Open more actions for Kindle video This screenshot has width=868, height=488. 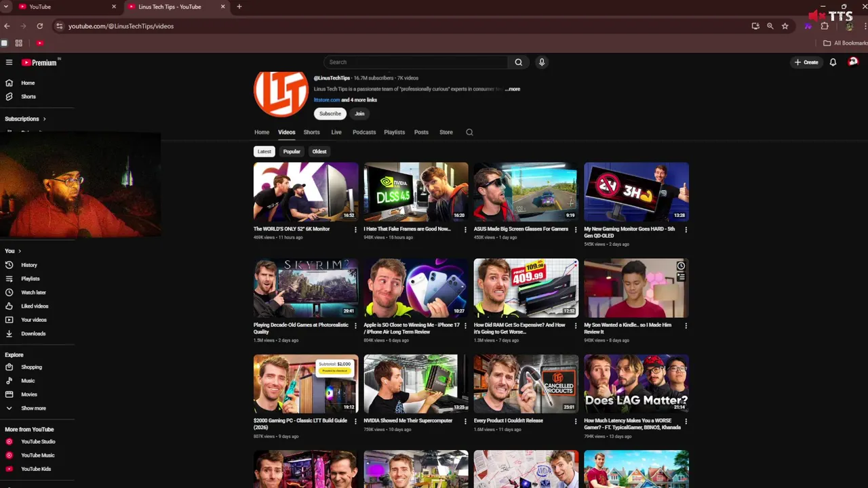coord(686,326)
